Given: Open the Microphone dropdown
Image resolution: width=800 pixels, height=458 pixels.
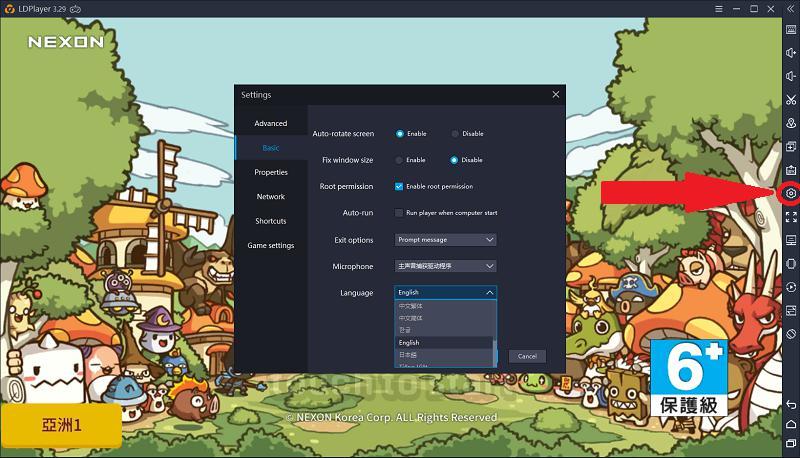Looking at the screenshot, I should 445,266.
